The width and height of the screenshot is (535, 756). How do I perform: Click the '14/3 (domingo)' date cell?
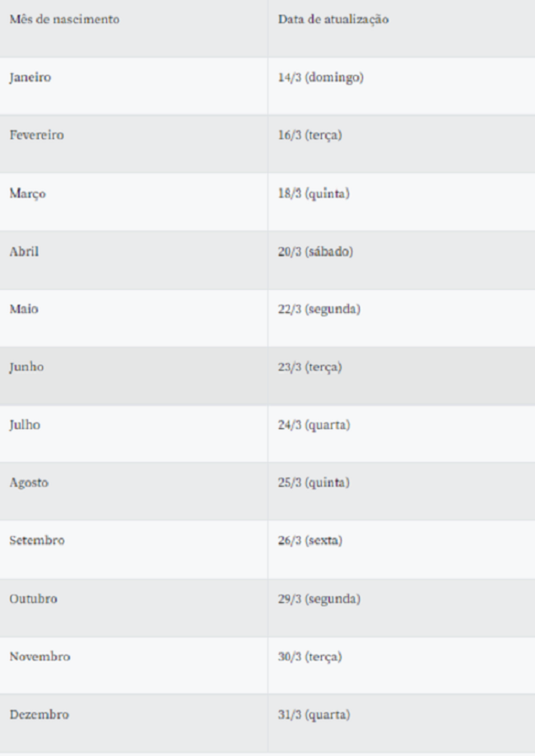tap(402, 86)
